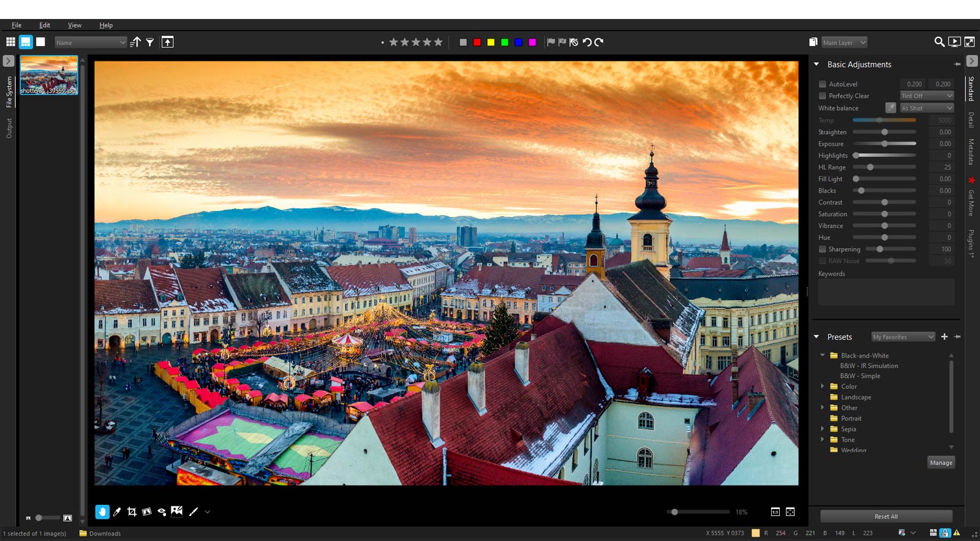Set the reject flag icon
The height and width of the screenshot is (541, 980).
(562, 42)
